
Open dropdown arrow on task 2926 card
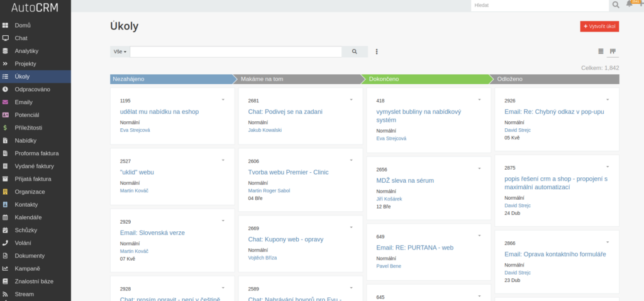pyautogui.click(x=608, y=100)
